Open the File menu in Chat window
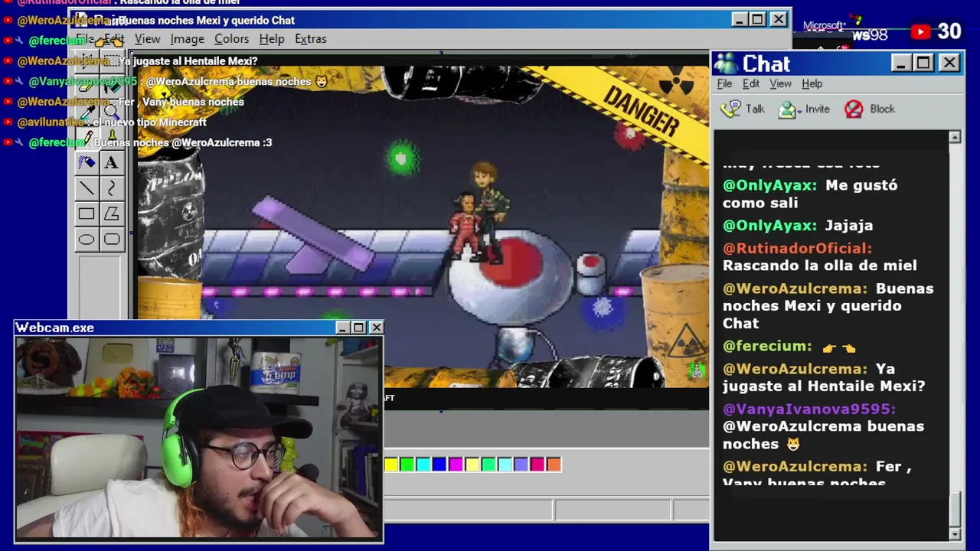Image resolution: width=980 pixels, height=551 pixels. point(724,84)
